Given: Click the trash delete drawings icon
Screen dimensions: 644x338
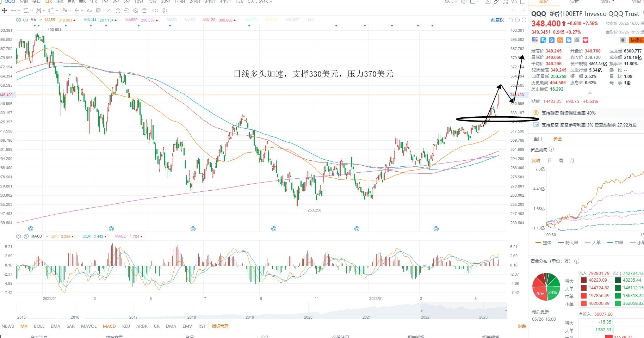Looking at the screenshot, I should pos(144,11).
